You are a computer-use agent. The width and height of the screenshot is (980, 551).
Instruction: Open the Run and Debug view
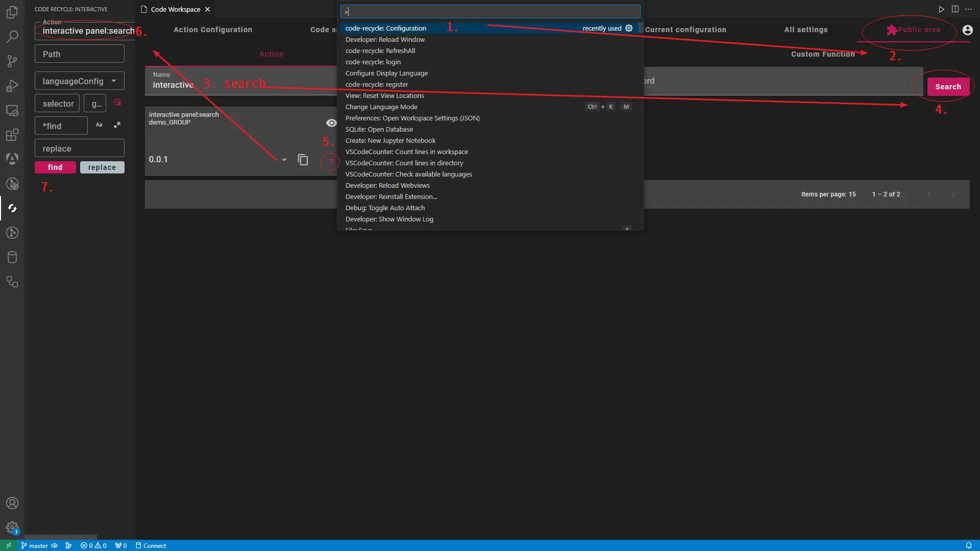coord(12,86)
